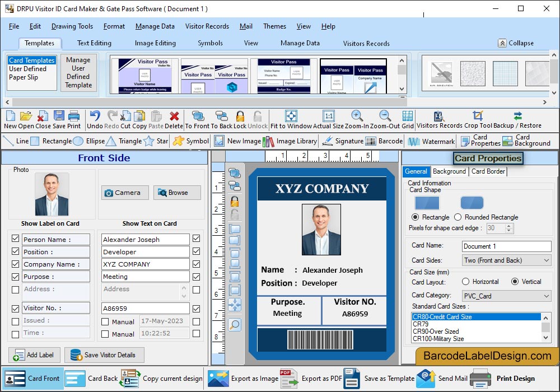560x392 pixels.
Task: Check the Manual box next to date 17-May-2023
Action: [105, 321]
